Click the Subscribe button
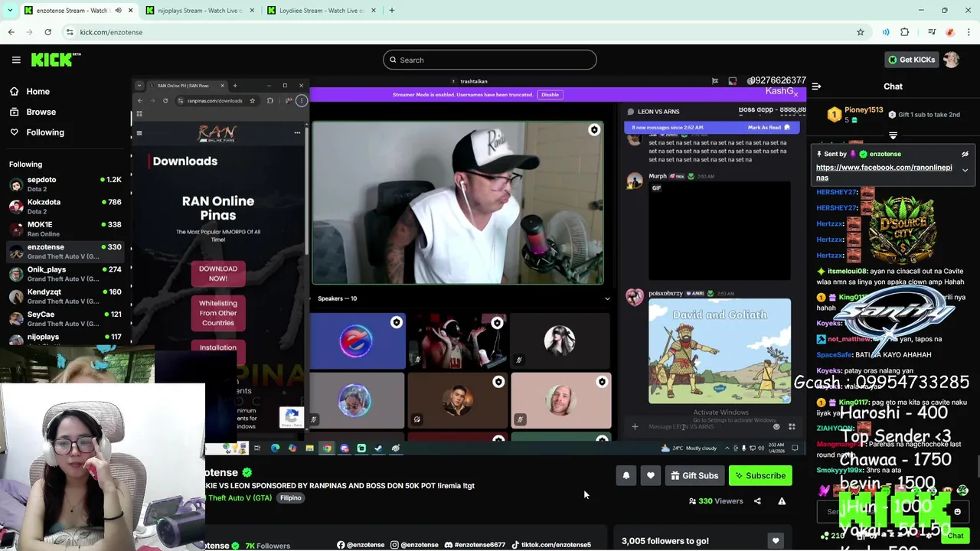This screenshot has width=980, height=551. pyautogui.click(x=760, y=476)
